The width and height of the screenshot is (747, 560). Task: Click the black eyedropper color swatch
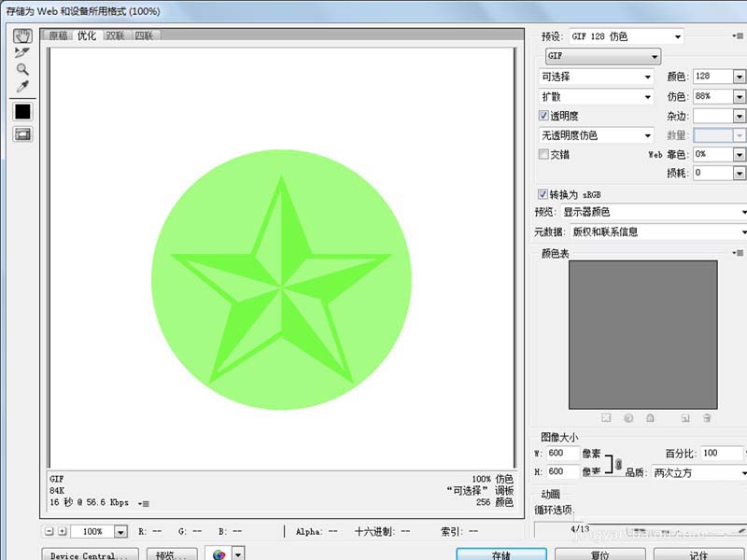click(x=22, y=112)
